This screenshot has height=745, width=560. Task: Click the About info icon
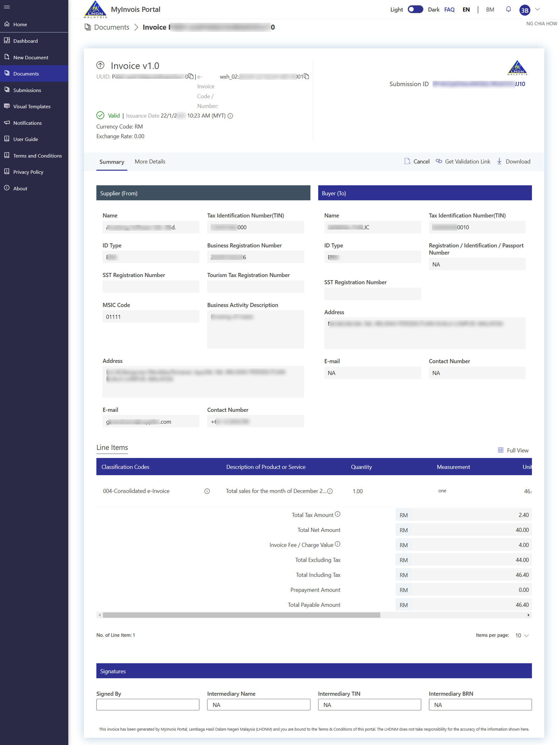7,188
